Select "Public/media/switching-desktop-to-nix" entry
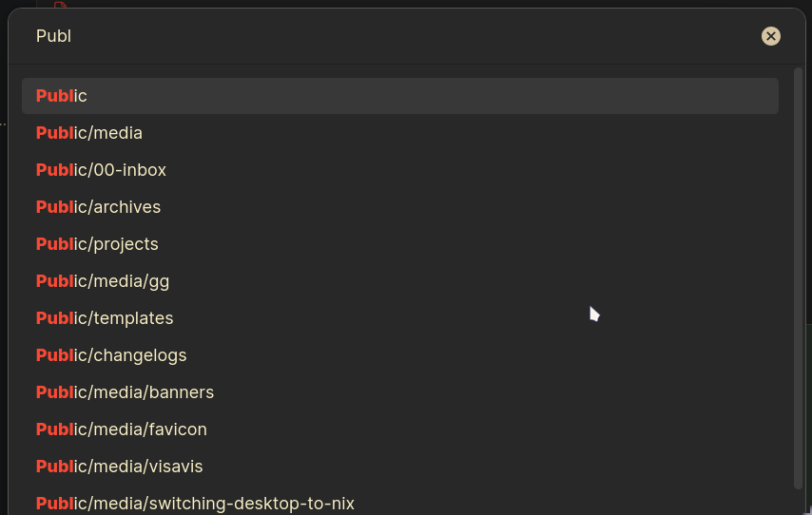This screenshot has width=812, height=515. click(x=399, y=501)
